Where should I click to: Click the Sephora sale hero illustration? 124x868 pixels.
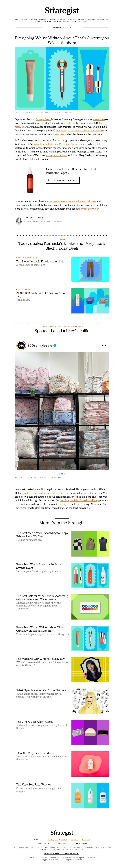(62, 78)
